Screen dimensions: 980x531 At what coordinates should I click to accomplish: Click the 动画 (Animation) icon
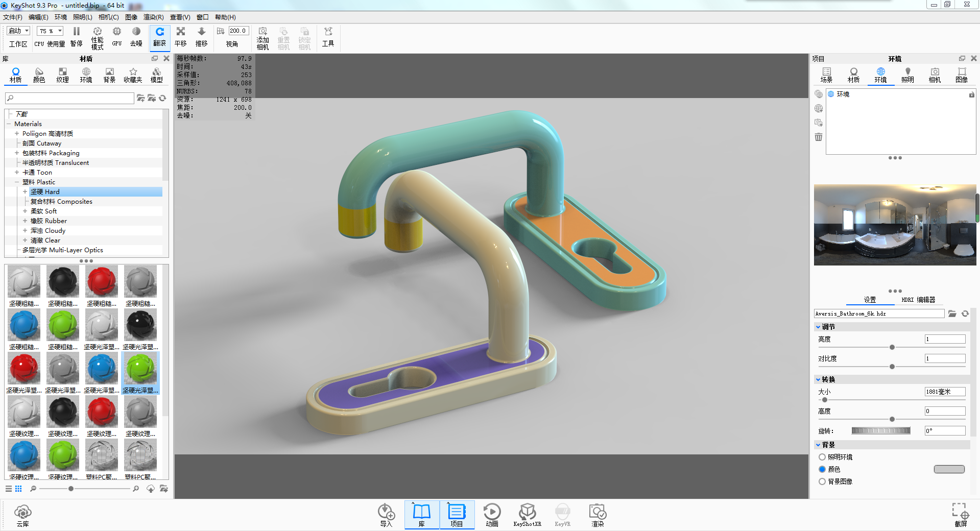tap(492, 514)
